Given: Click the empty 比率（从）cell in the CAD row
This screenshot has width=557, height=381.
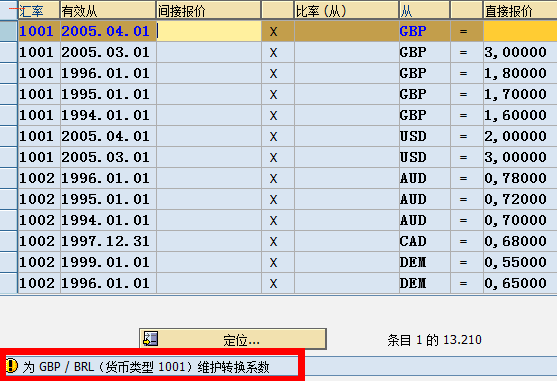Looking at the screenshot, I should 347,241.
